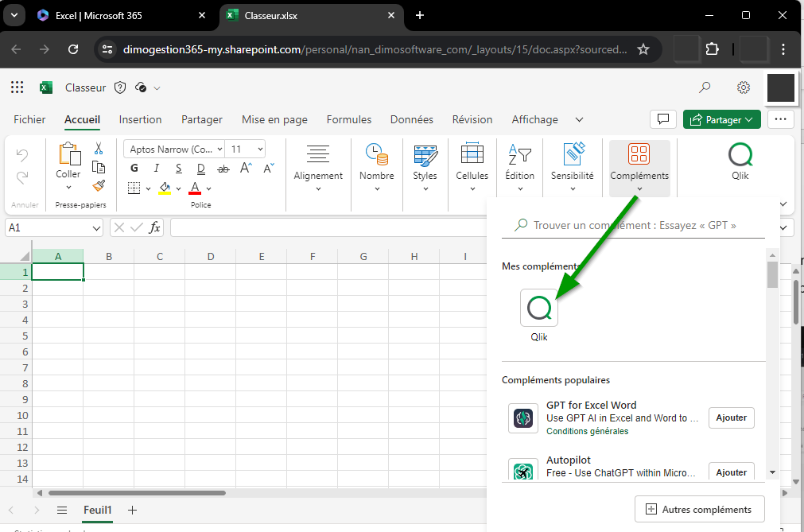Expand the fill color dropdown arrow

[178, 188]
